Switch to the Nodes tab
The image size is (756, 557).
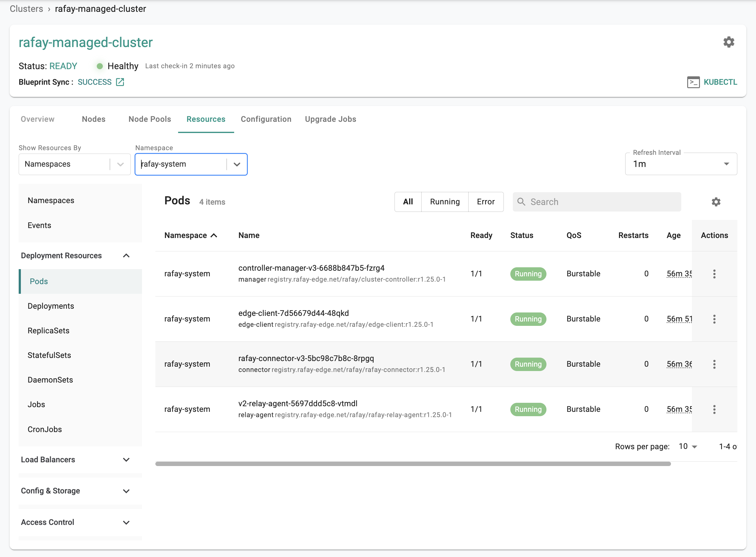94,119
